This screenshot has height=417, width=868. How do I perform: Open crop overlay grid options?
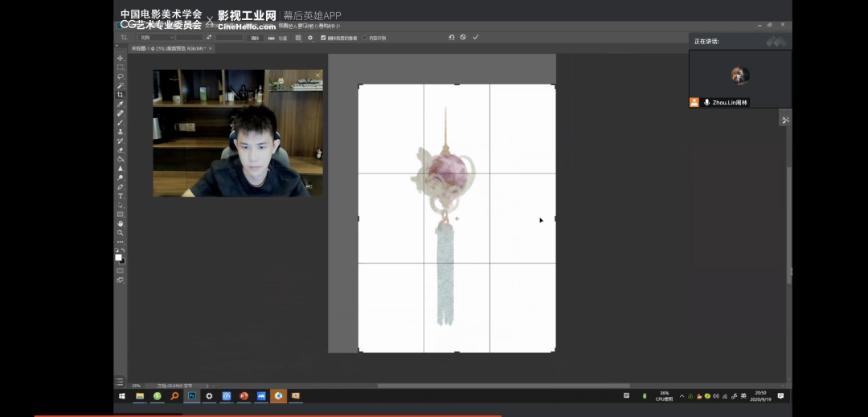(298, 38)
